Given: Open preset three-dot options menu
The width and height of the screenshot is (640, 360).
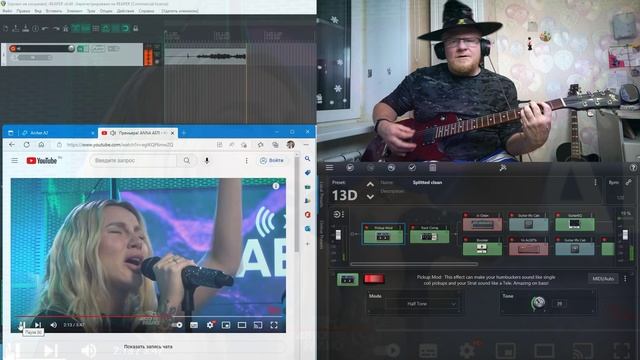Looking at the screenshot, I should (x=596, y=182).
